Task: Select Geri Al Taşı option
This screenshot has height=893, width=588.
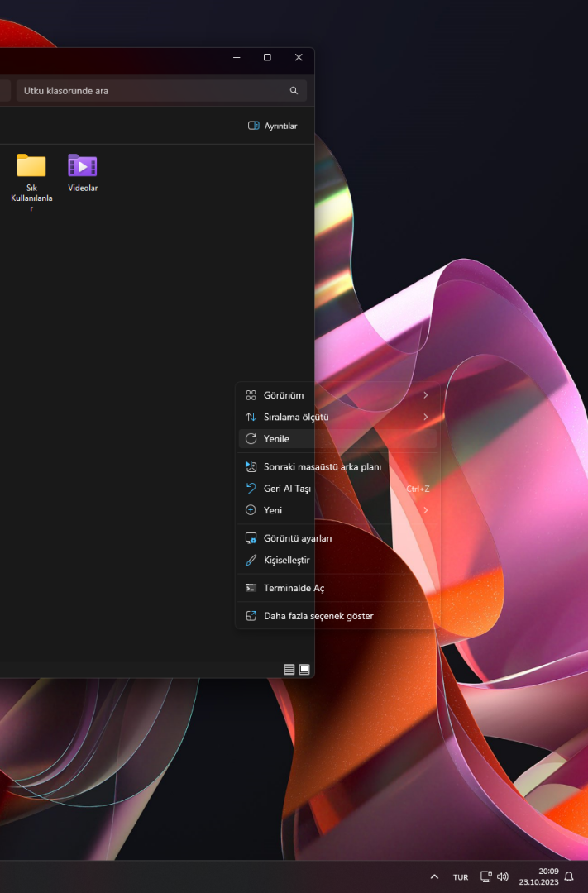Action: [x=337, y=488]
